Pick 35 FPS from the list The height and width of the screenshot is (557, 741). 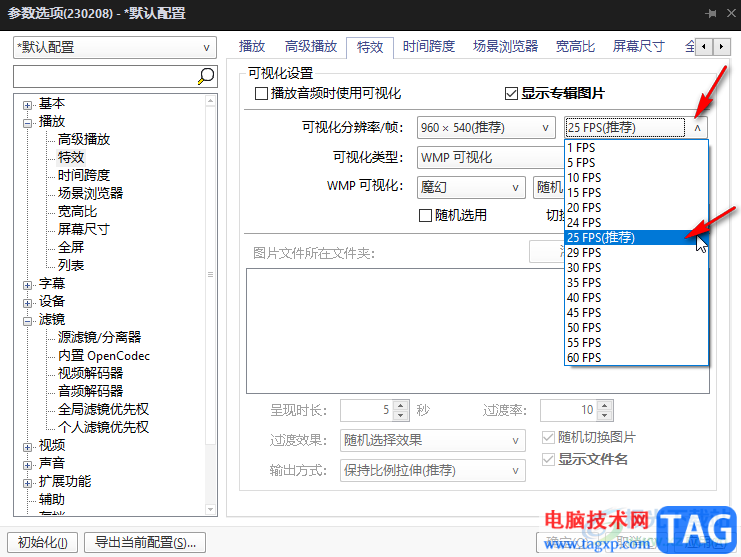tap(636, 283)
